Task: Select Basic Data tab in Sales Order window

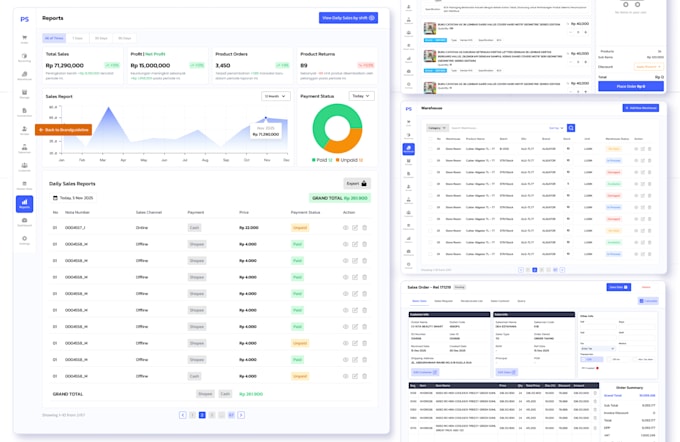Action: coord(419,301)
